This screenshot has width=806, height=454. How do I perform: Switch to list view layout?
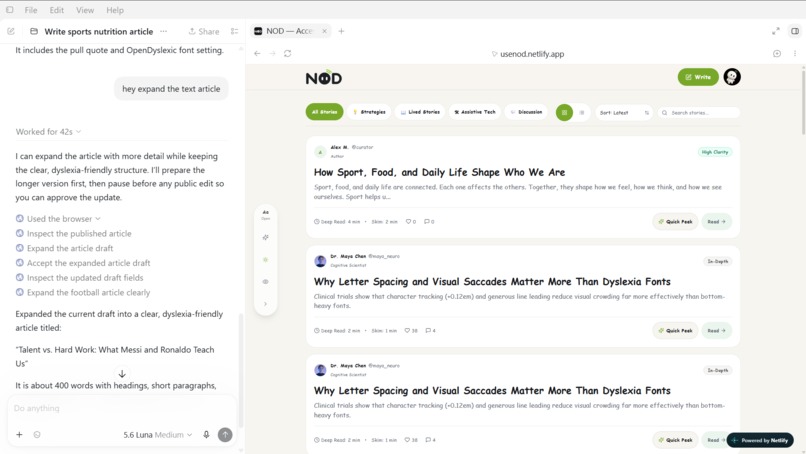coord(582,112)
